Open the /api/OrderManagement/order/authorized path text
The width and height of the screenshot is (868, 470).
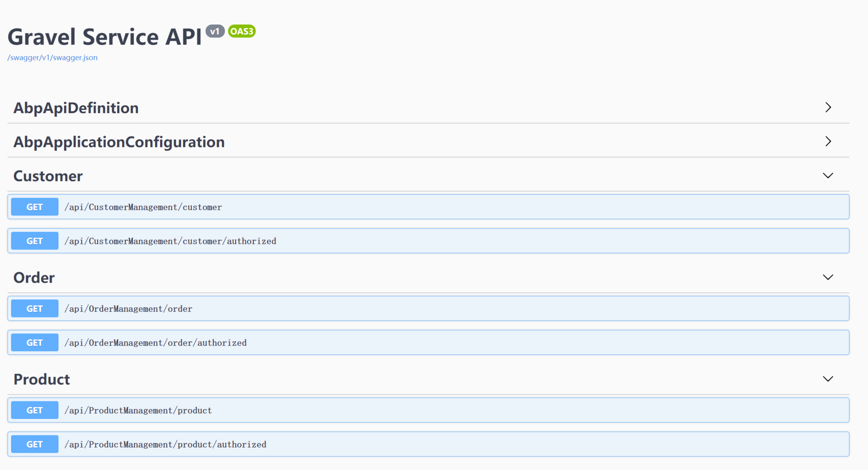click(156, 343)
